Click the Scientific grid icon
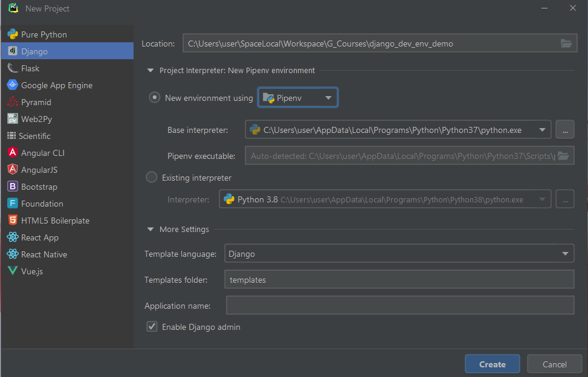The height and width of the screenshot is (377, 588). coord(11,136)
